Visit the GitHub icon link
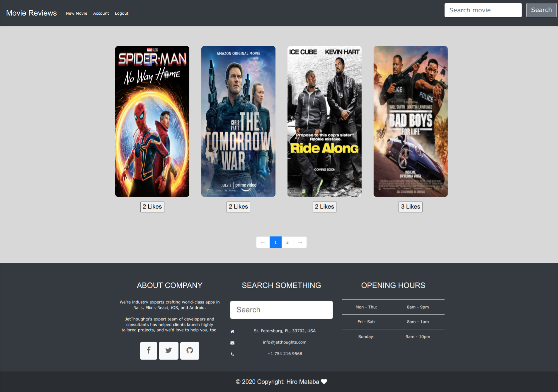Image resolution: width=558 pixels, height=392 pixels. (x=190, y=350)
